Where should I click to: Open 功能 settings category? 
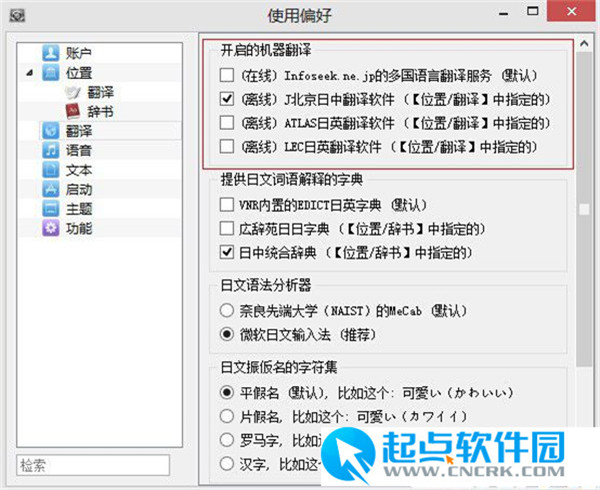pyautogui.click(x=78, y=228)
